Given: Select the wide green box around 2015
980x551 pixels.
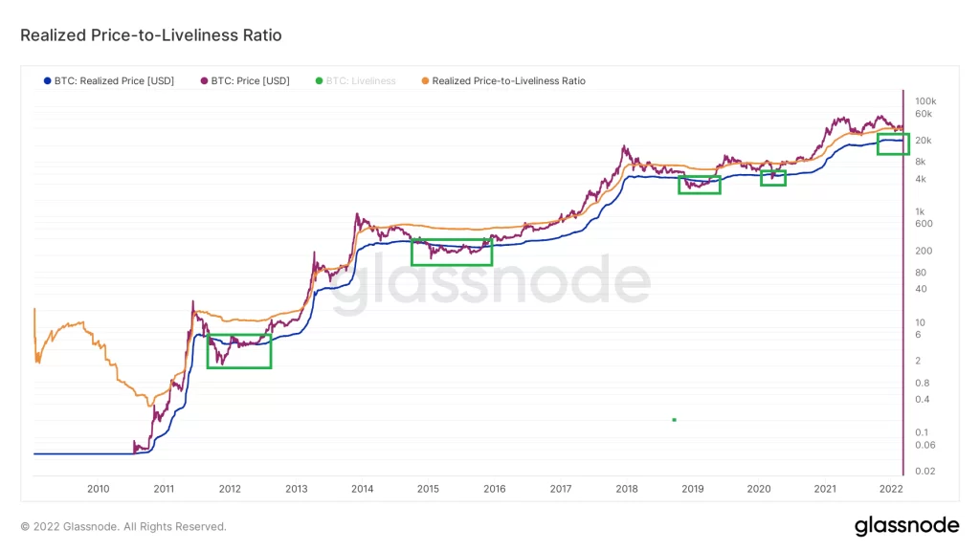Looking at the screenshot, I should pos(451,252).
